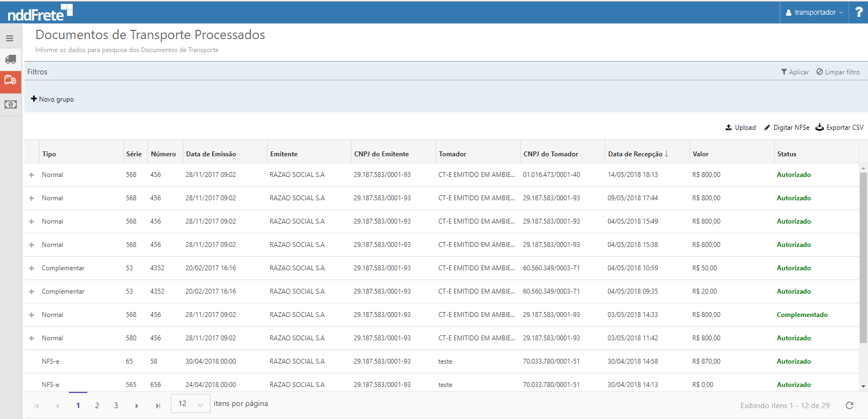Click Upload documents button

[741, 128]
